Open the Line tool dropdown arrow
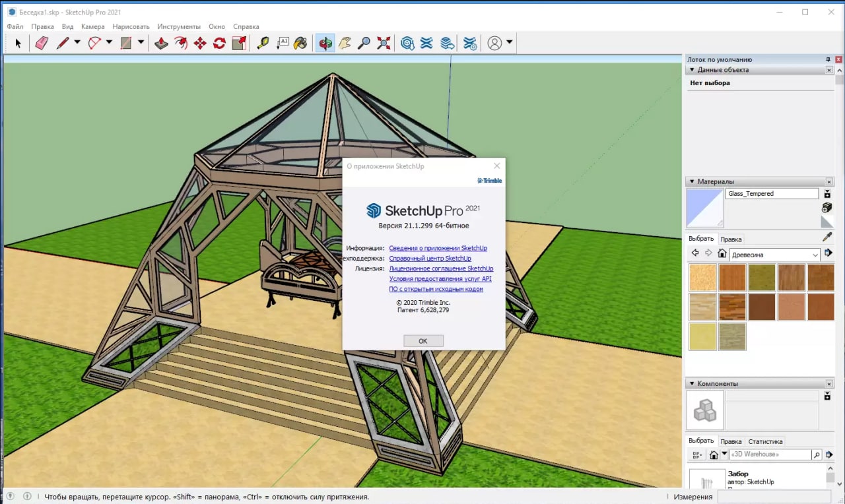 77,44
